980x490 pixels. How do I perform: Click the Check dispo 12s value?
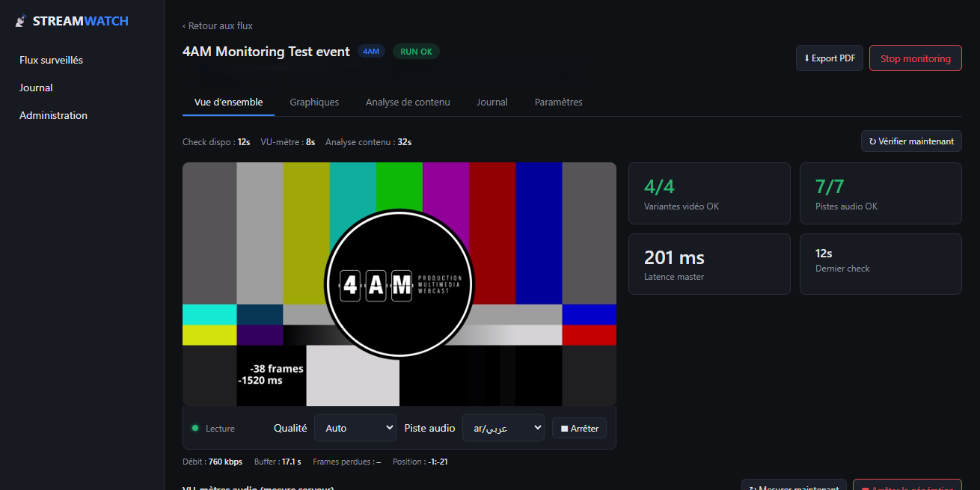pos(244,141)
